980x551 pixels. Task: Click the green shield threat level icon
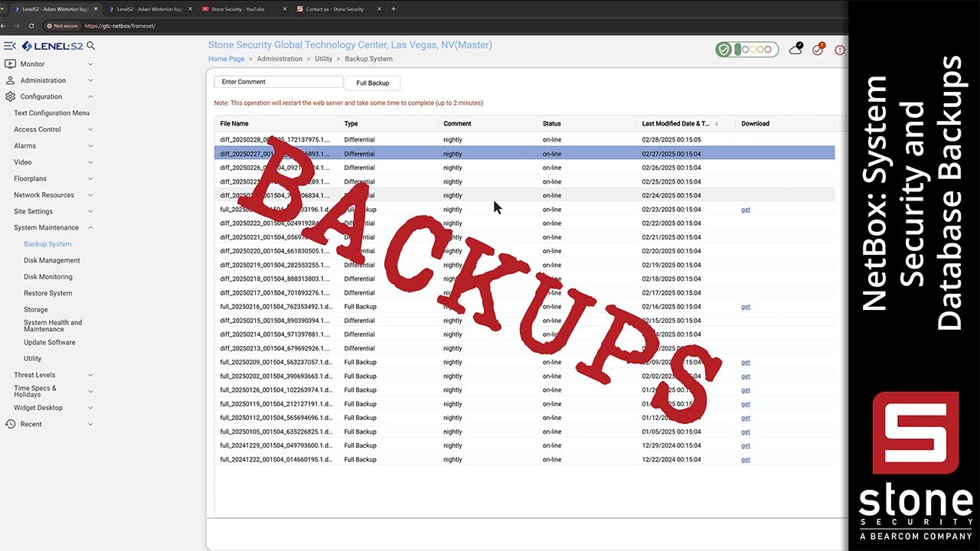click(x=724, y=50)
